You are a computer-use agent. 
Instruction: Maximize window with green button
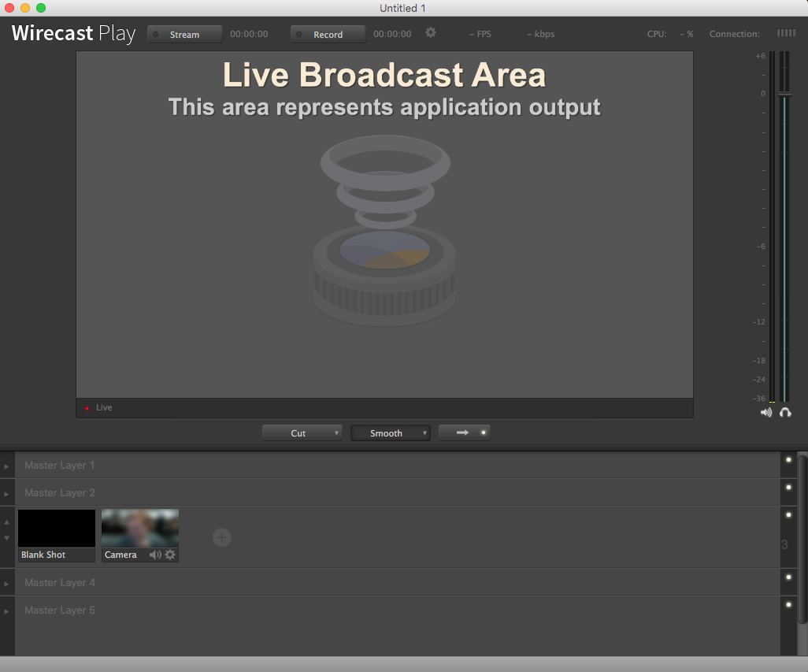(41, 8)
